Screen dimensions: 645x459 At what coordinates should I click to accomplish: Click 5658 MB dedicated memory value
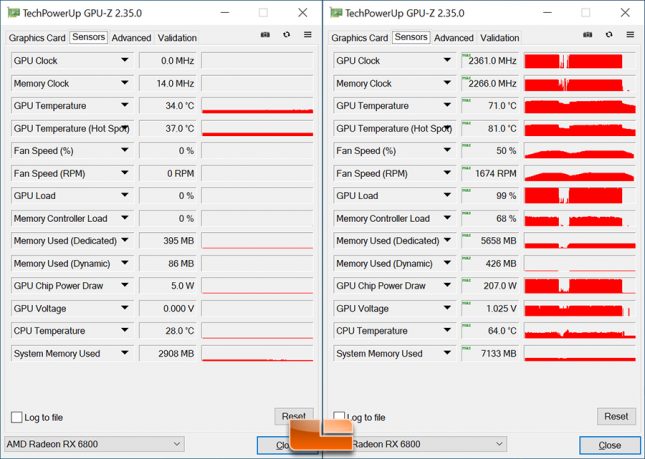[x=490, y=241]
